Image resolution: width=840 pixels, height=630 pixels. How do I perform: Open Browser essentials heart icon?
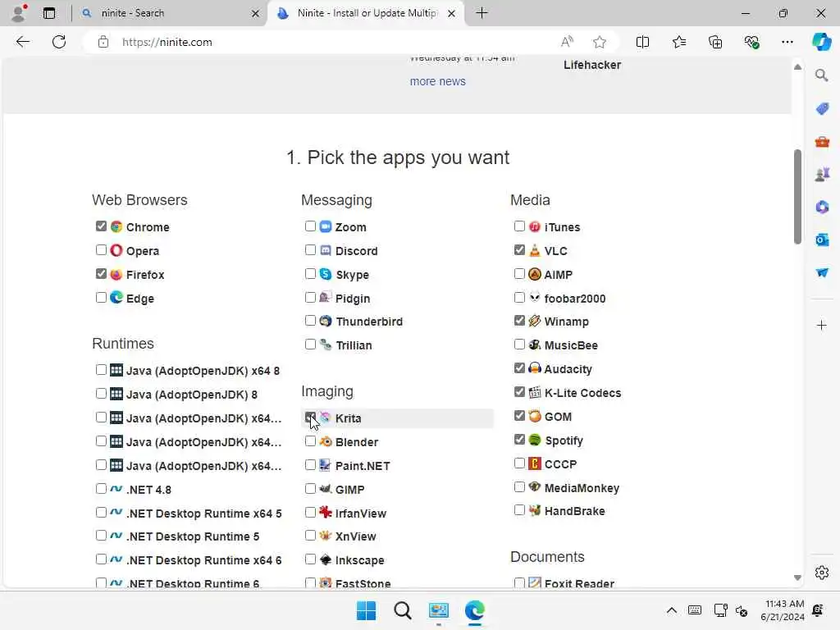click(751, 42)
